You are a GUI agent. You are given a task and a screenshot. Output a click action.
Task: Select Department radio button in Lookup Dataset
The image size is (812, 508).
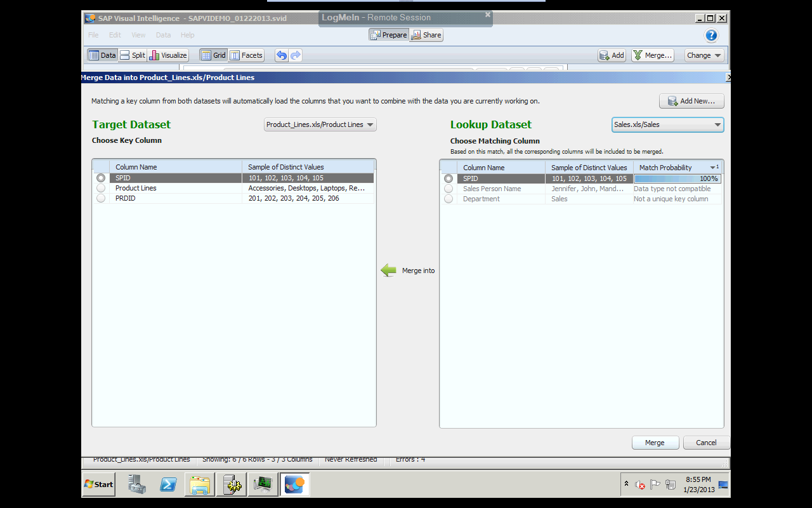coord(449,199)
